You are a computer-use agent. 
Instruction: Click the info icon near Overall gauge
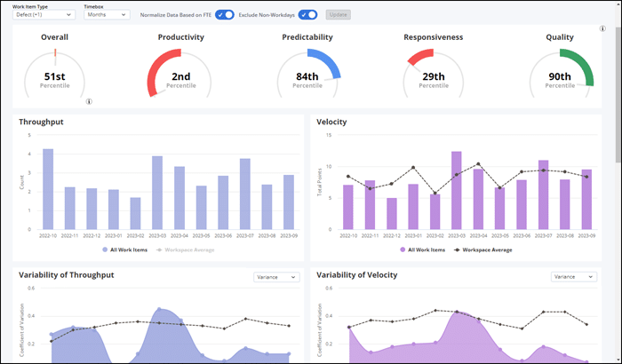pyautogui.click(x=89, y=101)
